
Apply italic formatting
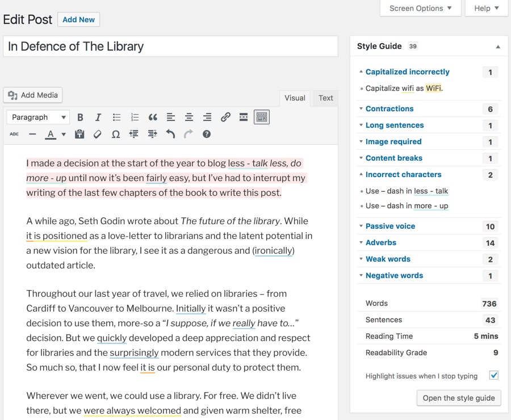tap(98, 117)
